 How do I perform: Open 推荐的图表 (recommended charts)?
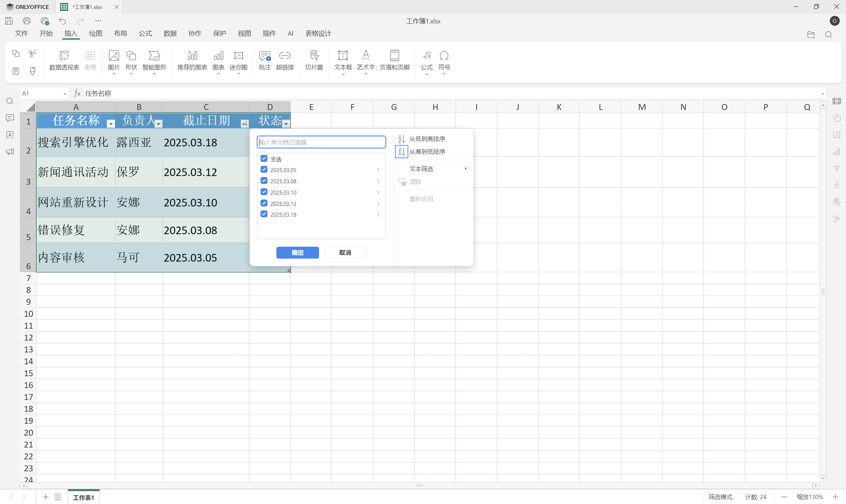click(192, 60)
